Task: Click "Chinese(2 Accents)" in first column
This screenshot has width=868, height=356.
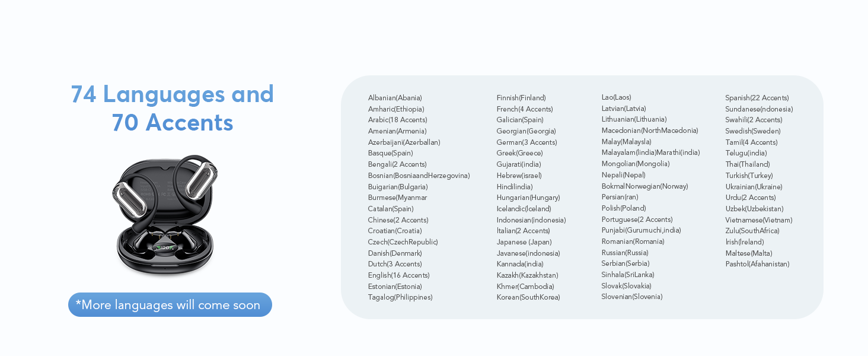Action: 398,220
